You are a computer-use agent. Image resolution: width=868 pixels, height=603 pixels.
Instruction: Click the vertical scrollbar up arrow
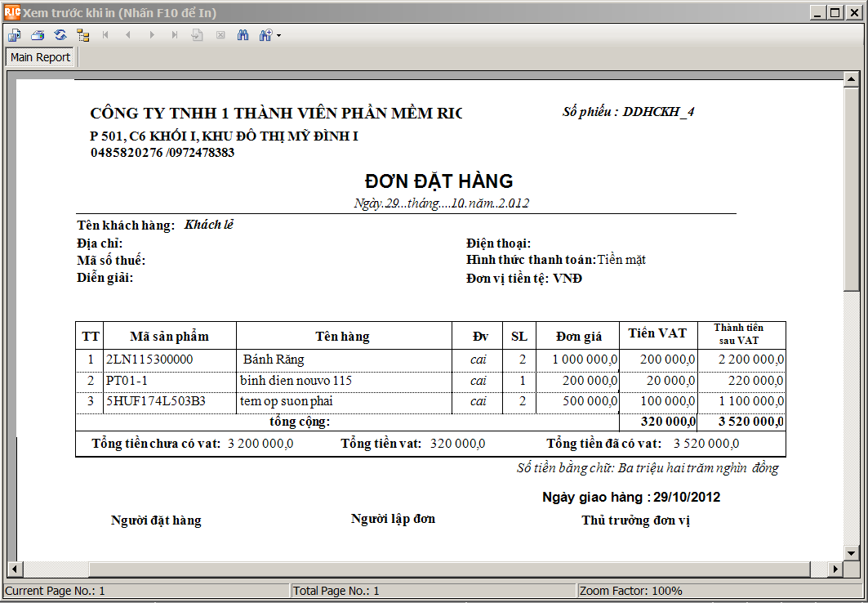pos(852,78)
